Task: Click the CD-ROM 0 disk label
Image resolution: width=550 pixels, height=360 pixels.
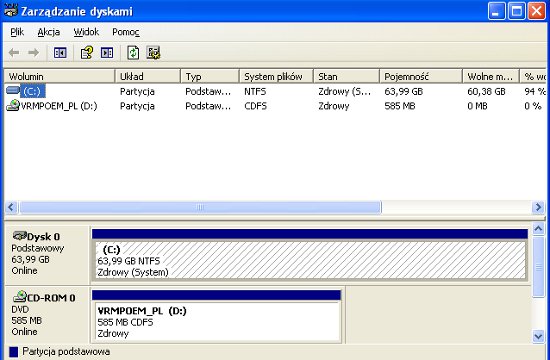Action: tap(51, 298)
